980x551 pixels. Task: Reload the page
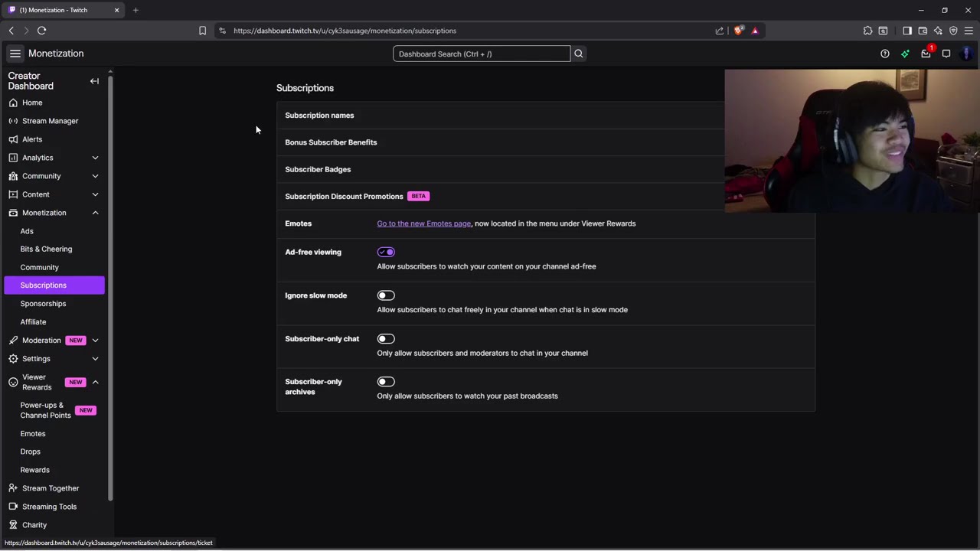(x=41, y=31)
